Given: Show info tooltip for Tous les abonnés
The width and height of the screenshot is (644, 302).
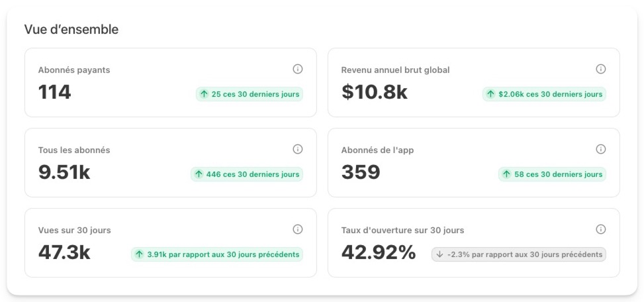Looking at the screenshot, I should 297,149.
